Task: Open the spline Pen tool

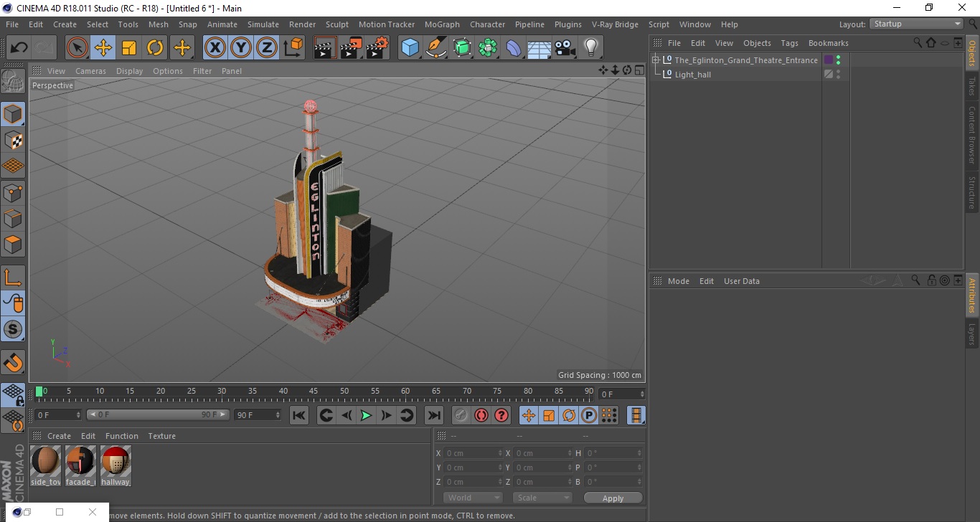Action: [x=436, y=48]
